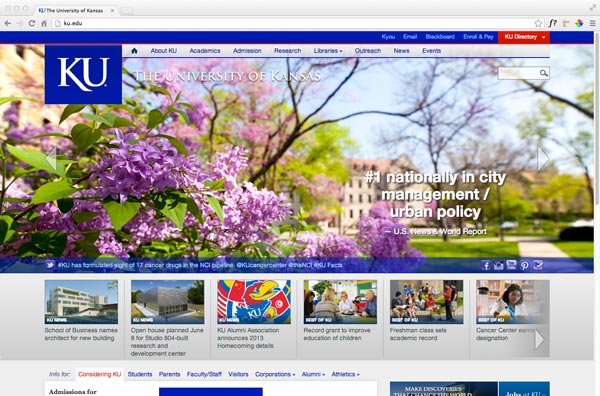The image size is (600, 396).
Task: Open the Freshman class record thumbnail
Action: coord(427,302)
